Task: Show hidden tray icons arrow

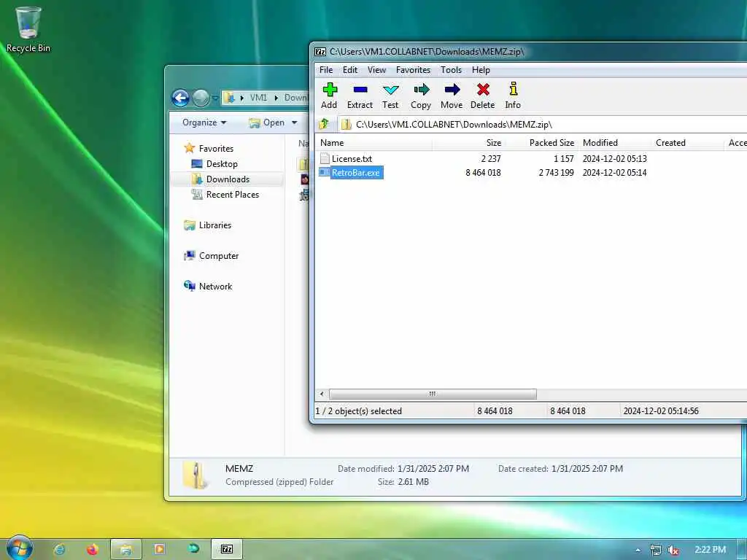Action: [x=638, y=551]
